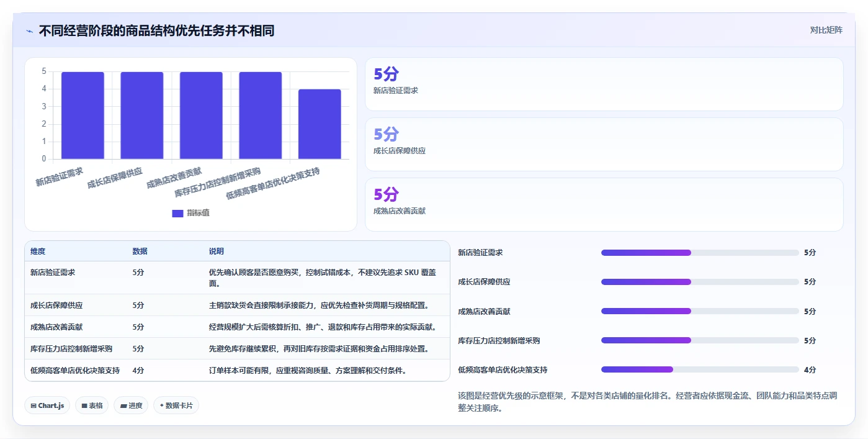Click the 数据卡片 chip
The image size is (868, 439).
(176, 405)
